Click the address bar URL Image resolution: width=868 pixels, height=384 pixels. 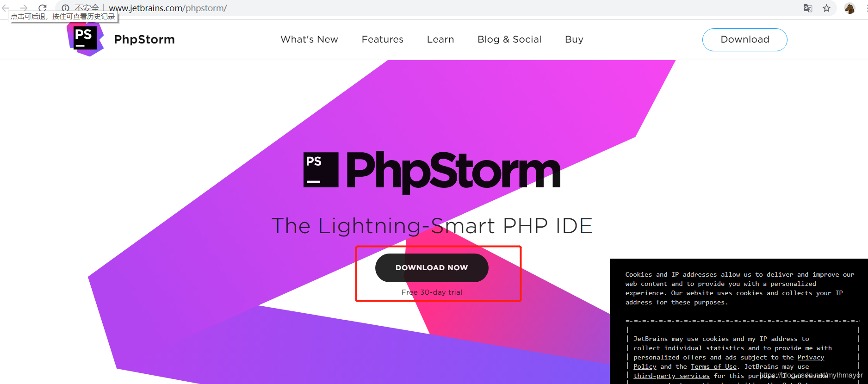point(167,8)
